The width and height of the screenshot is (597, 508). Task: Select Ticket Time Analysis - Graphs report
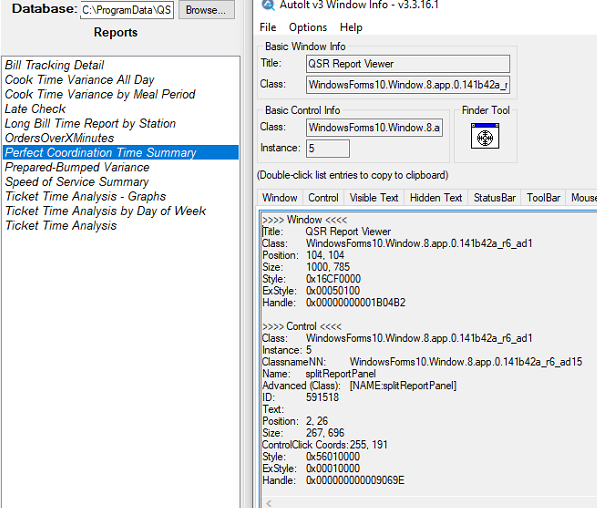point(85,196)
